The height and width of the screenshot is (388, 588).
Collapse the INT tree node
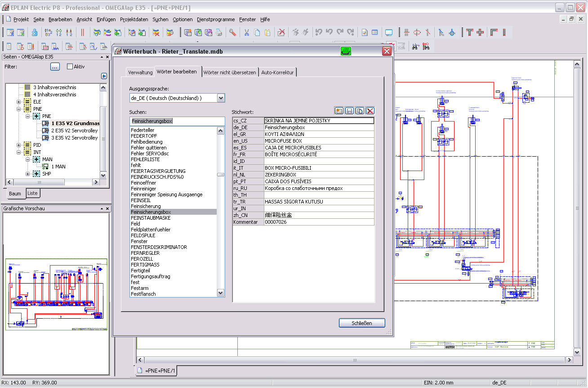(19, 152)
